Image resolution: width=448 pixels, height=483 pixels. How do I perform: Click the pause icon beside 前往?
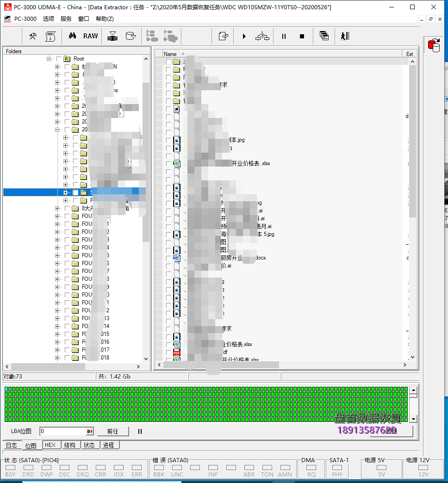click(x=140, y=431)
